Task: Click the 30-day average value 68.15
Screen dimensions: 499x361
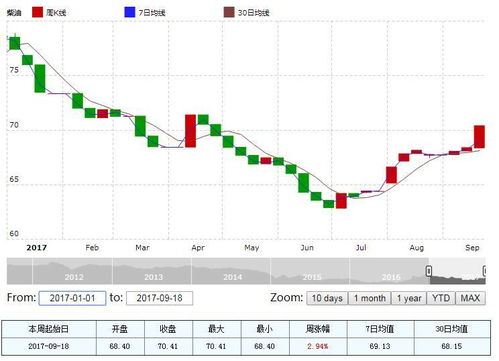Action: tap(452, 346)
